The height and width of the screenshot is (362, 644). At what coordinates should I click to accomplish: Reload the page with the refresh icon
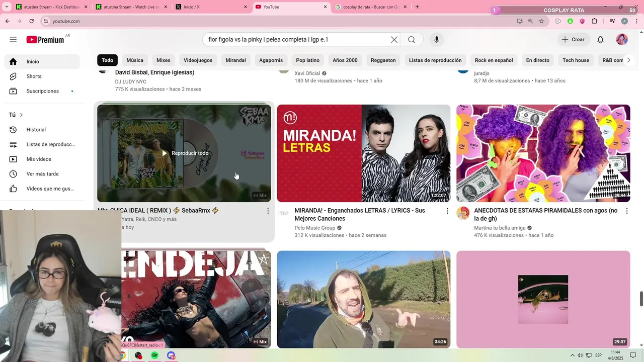31,21
